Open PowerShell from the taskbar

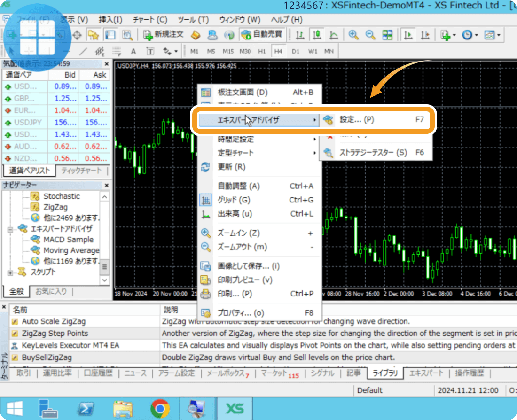tap(86, 409)
